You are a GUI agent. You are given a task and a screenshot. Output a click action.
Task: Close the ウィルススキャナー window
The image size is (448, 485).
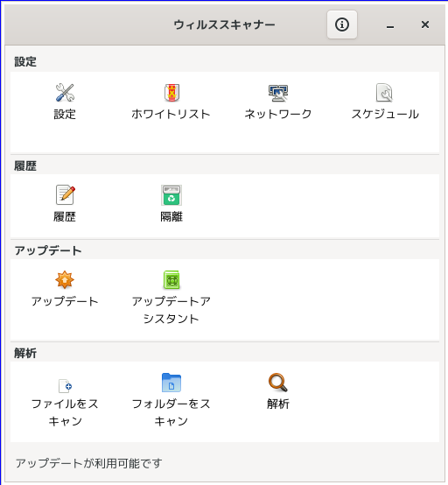pyautogui.click(x=425, y=25)
